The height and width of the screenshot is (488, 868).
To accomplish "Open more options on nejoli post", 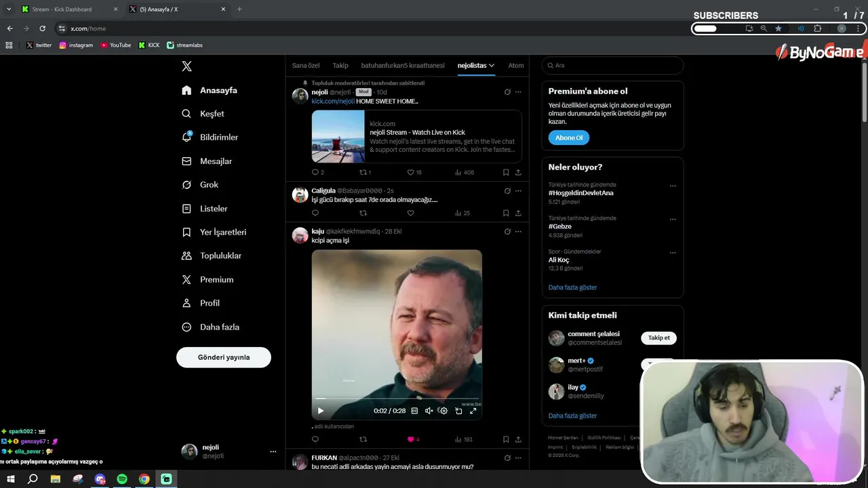I will (x=518, y=91).
